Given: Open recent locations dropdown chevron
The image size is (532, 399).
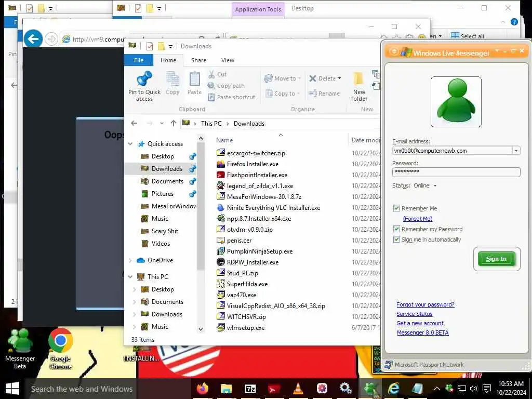Looking at the screenshot, I should 162,123.
